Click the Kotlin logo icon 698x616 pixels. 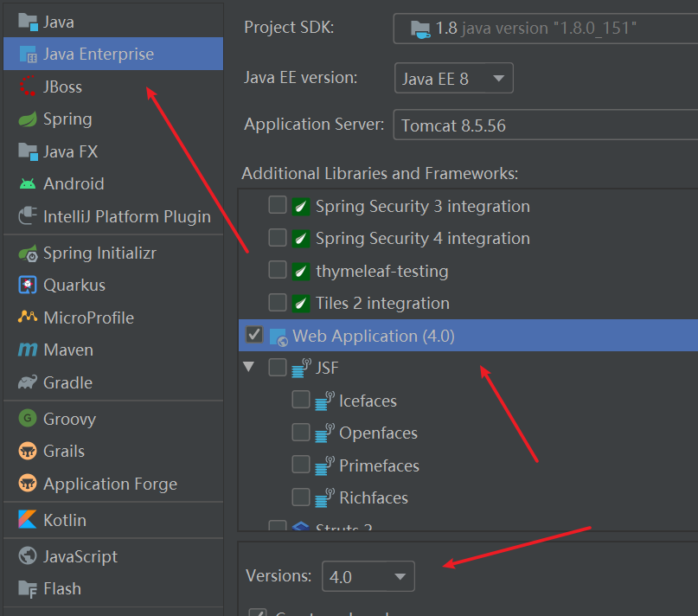[28, 521]
